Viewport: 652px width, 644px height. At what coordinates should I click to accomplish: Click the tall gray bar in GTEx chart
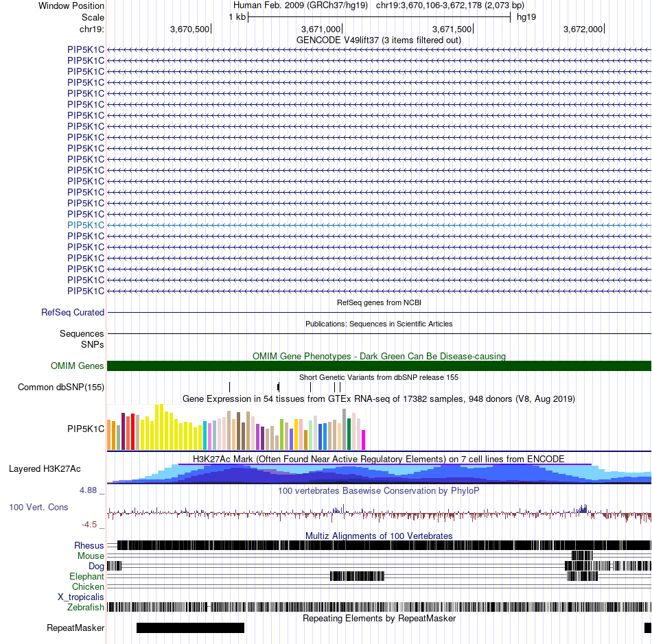point(345,429)
